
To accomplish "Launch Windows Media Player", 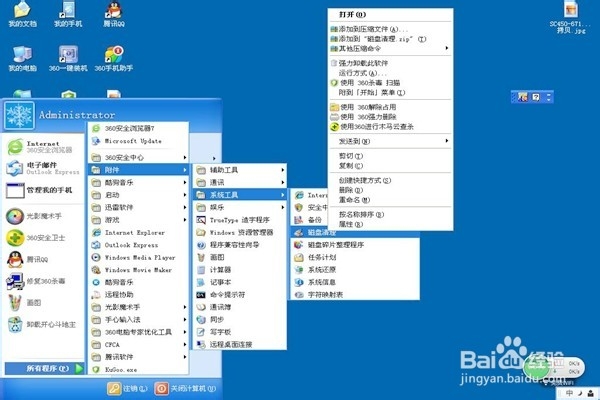I will pos(139,258).
